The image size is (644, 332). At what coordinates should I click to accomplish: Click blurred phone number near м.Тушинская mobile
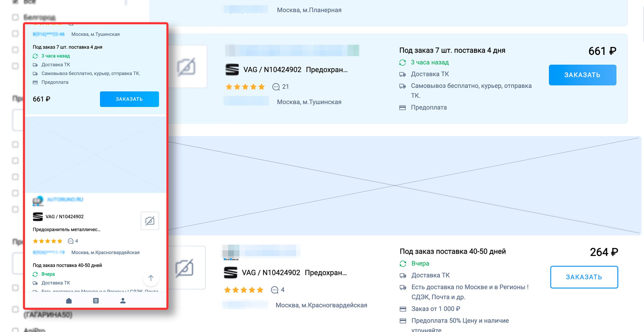(x=48, y=34)
